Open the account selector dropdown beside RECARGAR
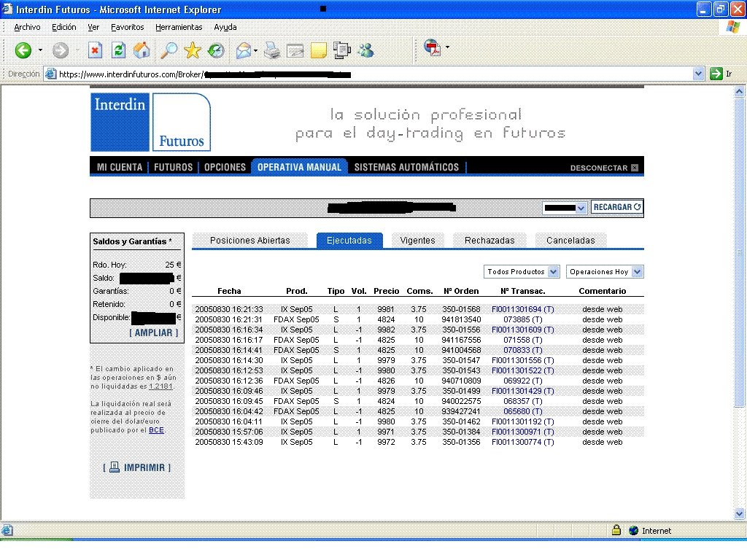 [564, 208]
